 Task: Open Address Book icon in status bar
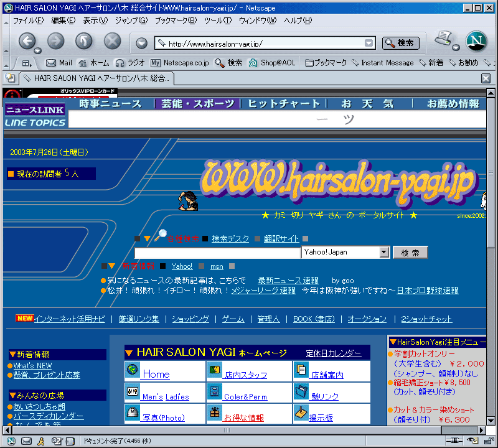(70, 441)
